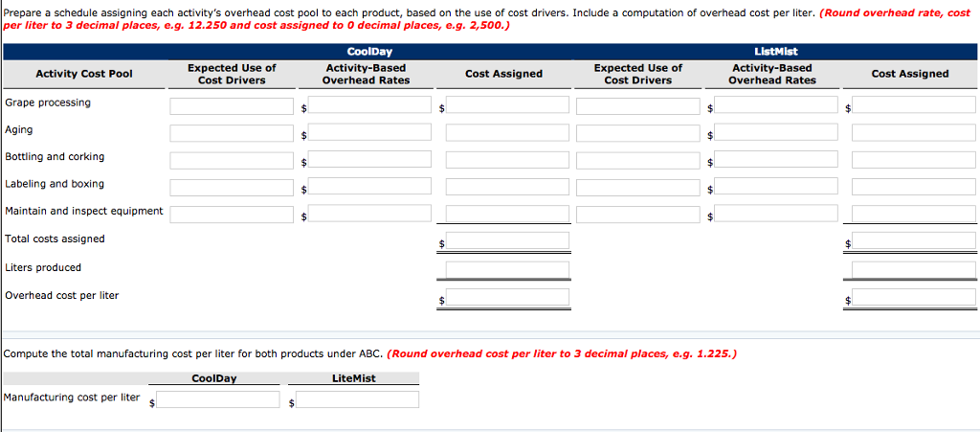
Task: Click ListMist Maintain and inspect equipment Cost Assigned input
Action: [x=914, y=214]
